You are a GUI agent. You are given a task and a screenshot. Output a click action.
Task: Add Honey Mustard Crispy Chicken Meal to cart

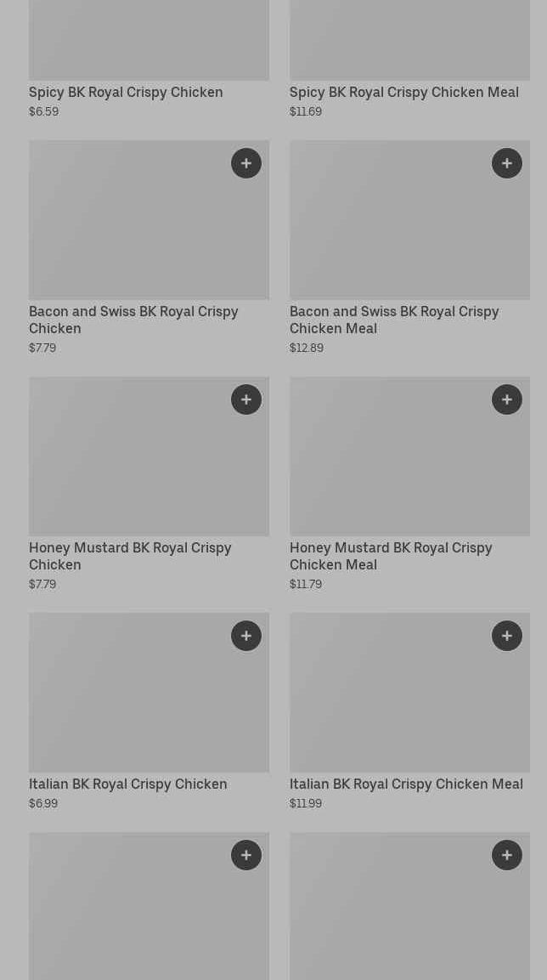pos(506,399)
